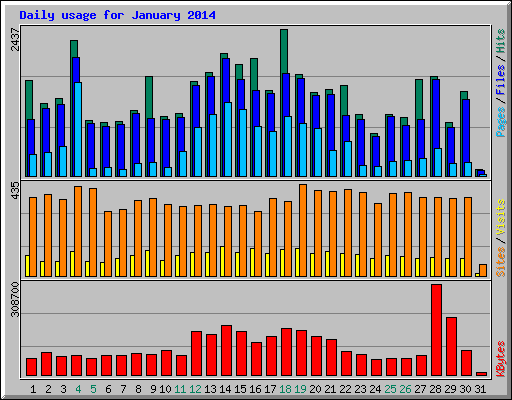Click the yellow bar for day 14

(x=222, y=262)
